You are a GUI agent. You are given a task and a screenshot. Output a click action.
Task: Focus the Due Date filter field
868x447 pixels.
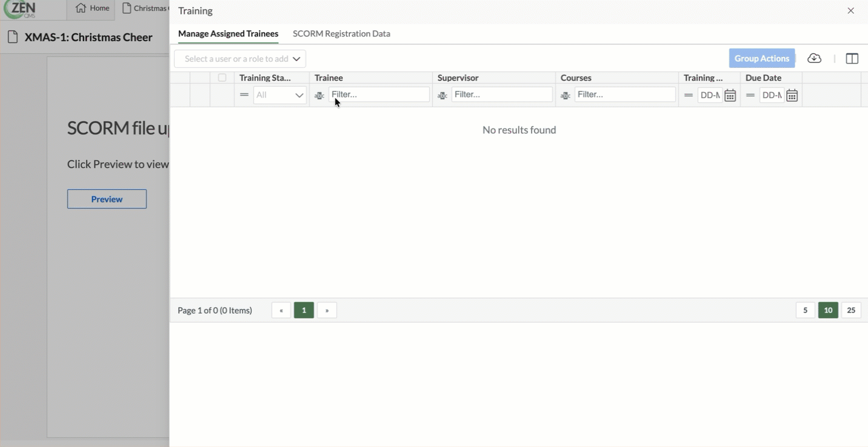(772, 95)
